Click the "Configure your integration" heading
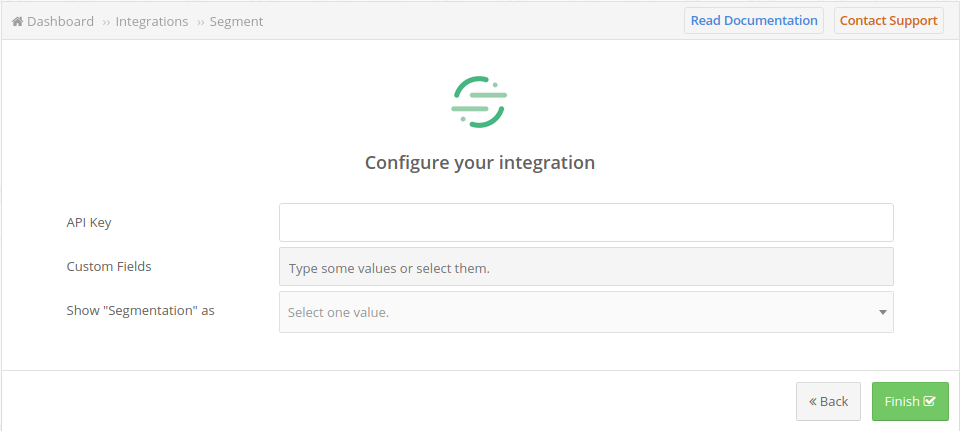This screenshot has height=431, width=960. coord(480,162)
